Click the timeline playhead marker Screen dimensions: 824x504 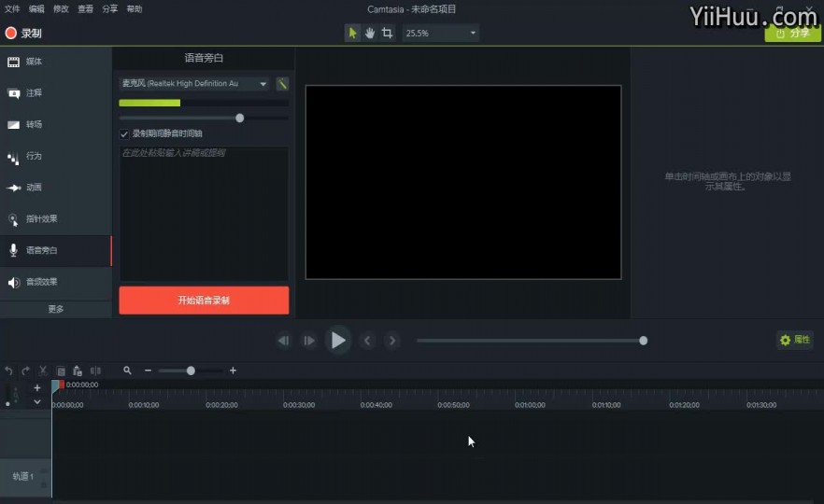click(x=58, y=385)
